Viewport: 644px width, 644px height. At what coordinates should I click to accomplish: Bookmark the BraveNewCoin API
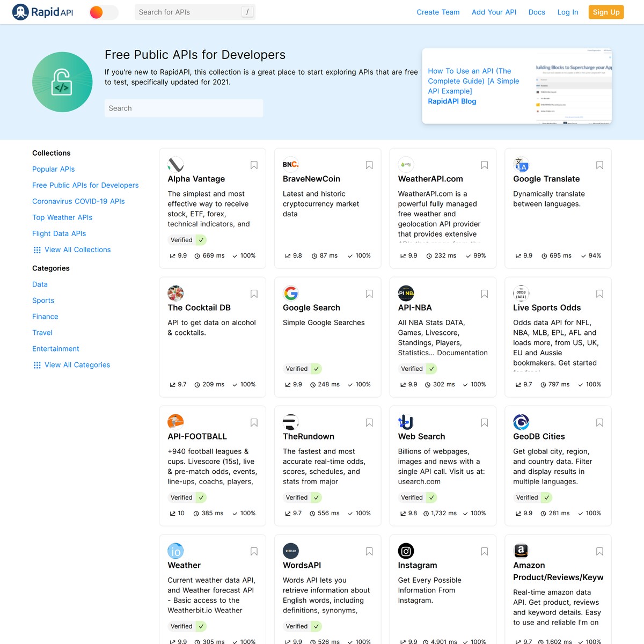click(x=369, y=165)
